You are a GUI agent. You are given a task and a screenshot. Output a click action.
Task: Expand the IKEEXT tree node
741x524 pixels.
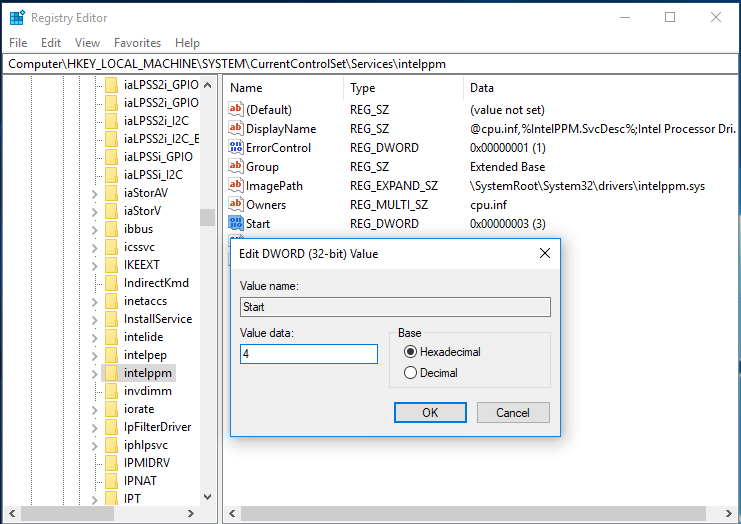pos(95,265)
